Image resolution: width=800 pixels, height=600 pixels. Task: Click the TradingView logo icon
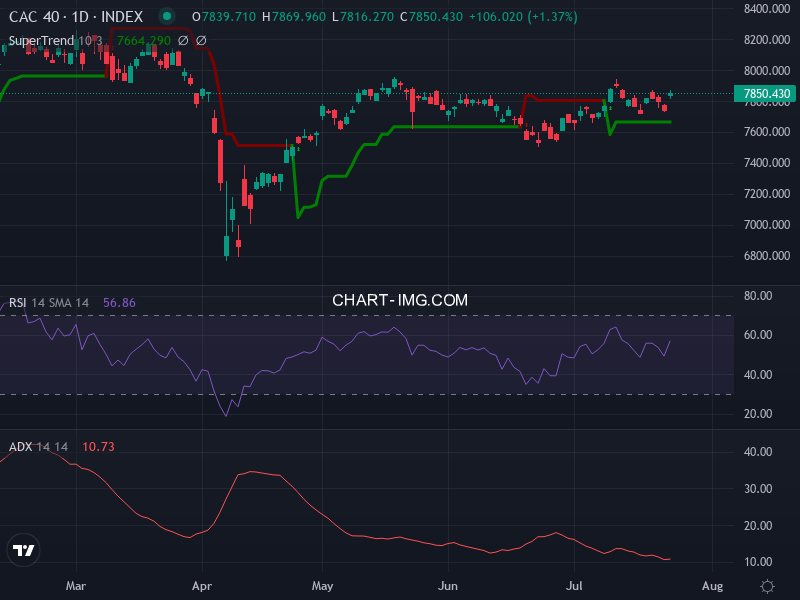pos(23,550)
